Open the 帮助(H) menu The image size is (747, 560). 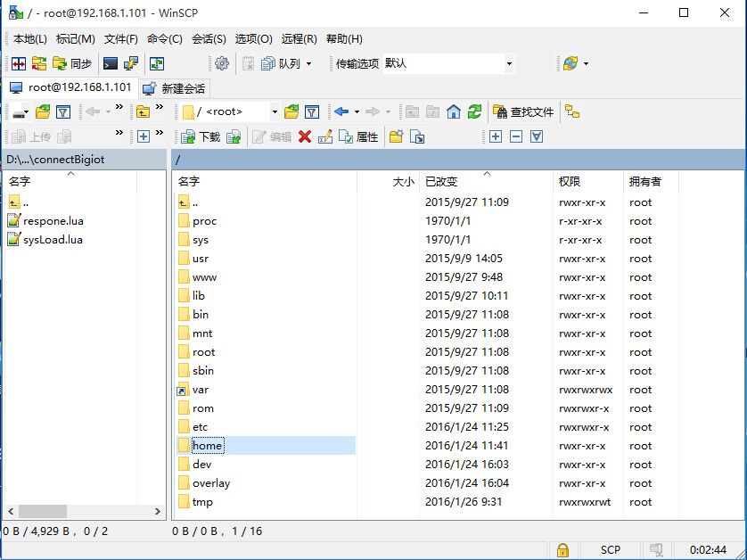click(344, 39)
